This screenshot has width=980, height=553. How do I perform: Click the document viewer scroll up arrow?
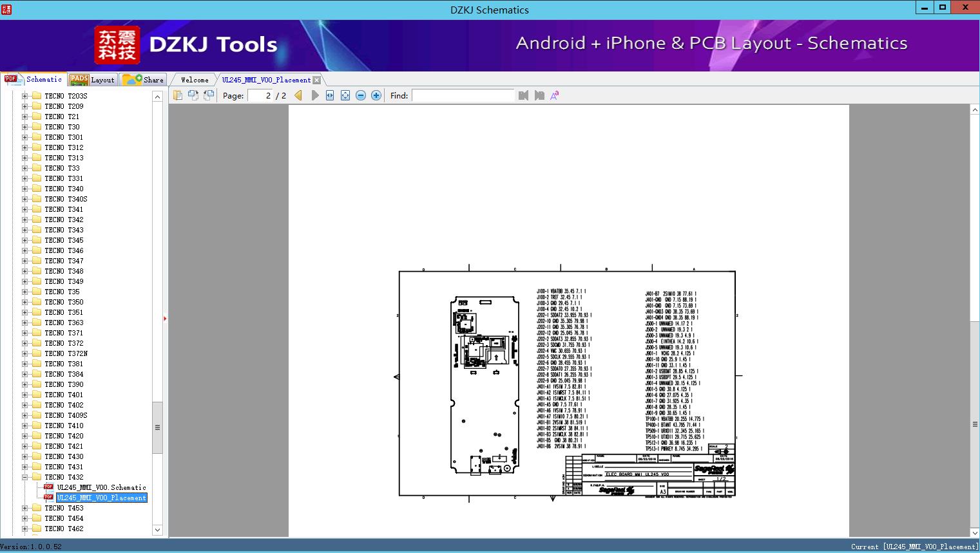(975, 110)
